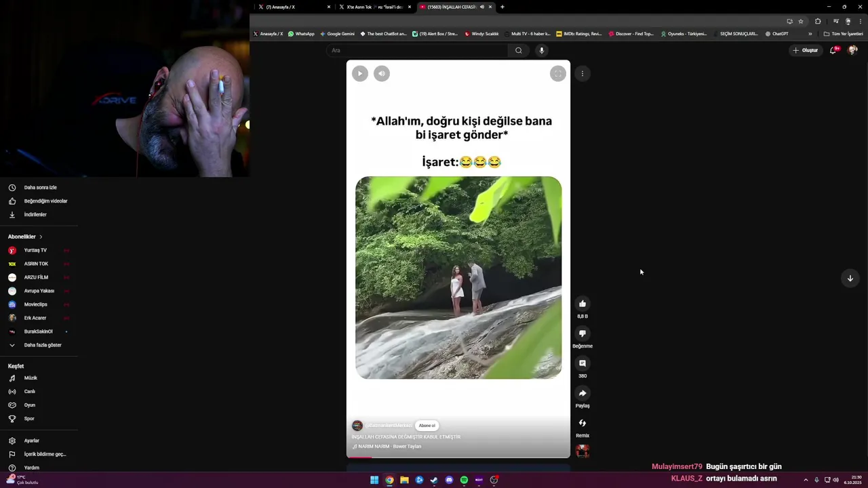This screenshot has width=868, height=488.
Task: Focus the YouTube Ara search field
Action: (x=416, y=50)
